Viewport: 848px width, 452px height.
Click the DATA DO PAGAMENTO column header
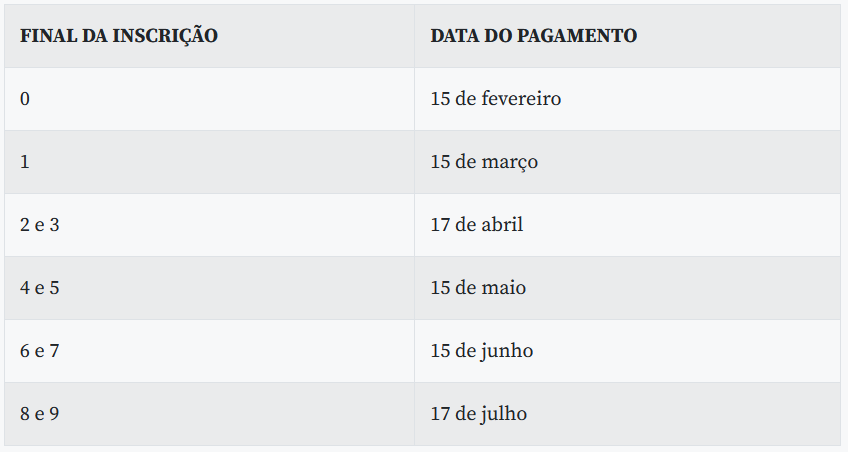(x=627, y=36)
